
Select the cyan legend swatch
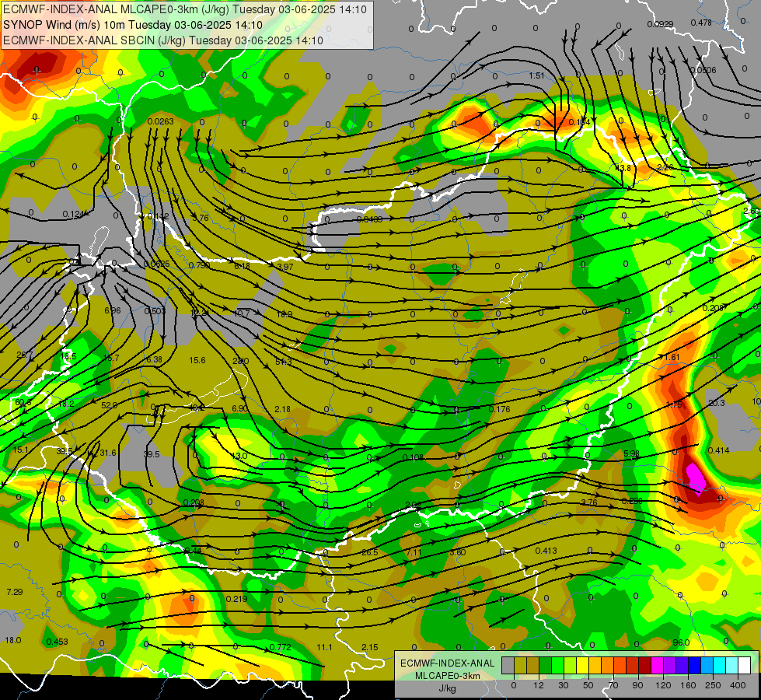[719, 666]
